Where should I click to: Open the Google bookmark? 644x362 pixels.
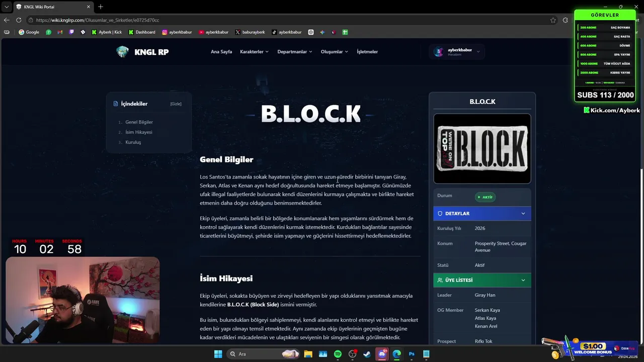coord(29,32)
